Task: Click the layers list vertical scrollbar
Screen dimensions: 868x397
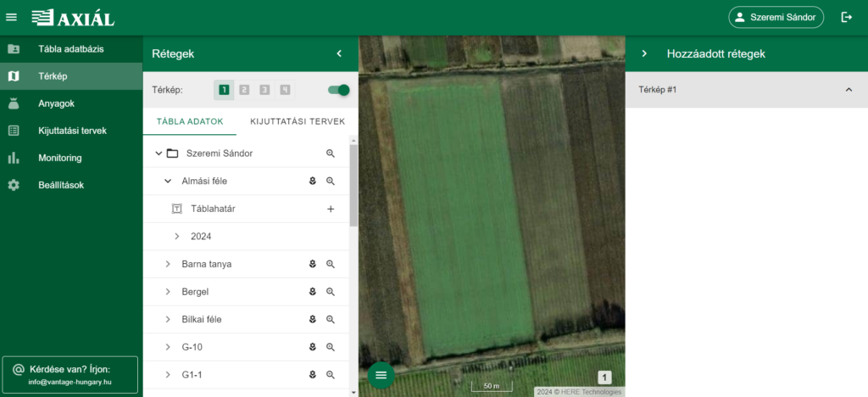Action: click(353, 187)
